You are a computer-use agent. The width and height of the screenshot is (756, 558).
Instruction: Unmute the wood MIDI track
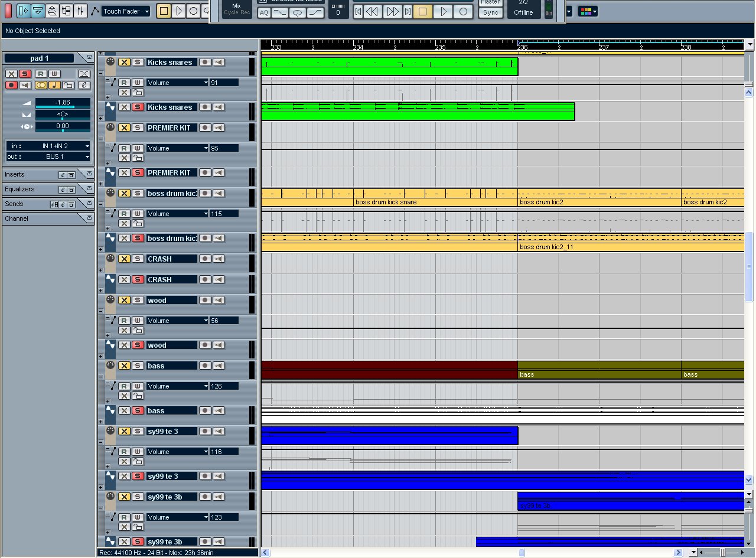(x=124, y=301)
